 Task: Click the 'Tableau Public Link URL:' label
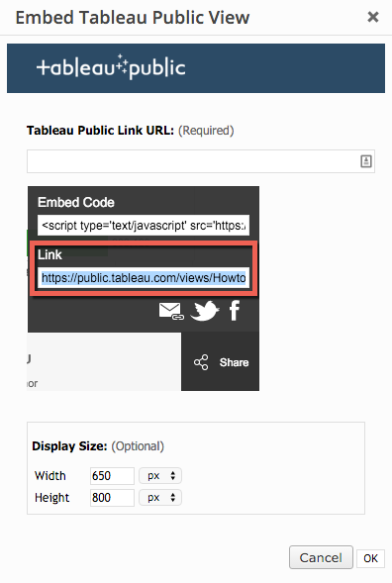[x=100, y=131]
